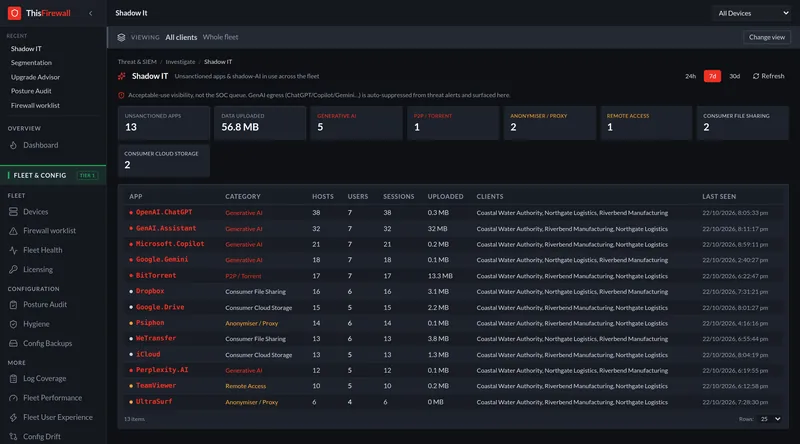Viewport: 800px width, 444px height.
Task: Click the GenAI.Assistant app name
Action: [x=166, y=228]
